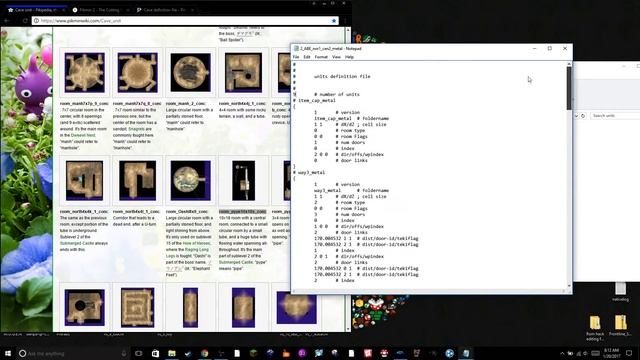Click Explorer refresh icon beside search box
Image resolution: width=640 pixels, height=360 pixels.
coord(583,116)
